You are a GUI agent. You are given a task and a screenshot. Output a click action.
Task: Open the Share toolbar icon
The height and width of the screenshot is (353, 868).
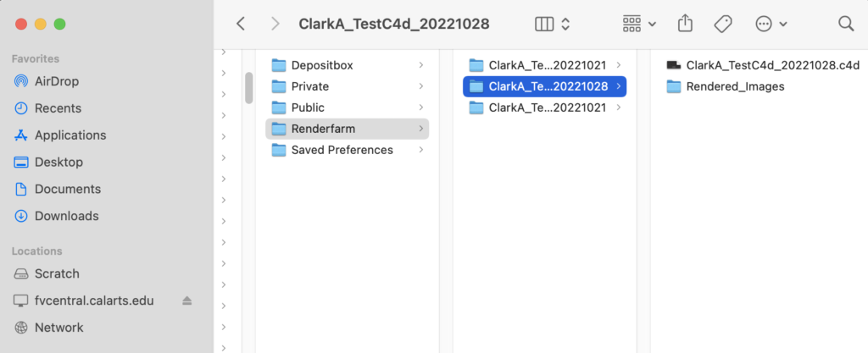[x=685, y=23]
